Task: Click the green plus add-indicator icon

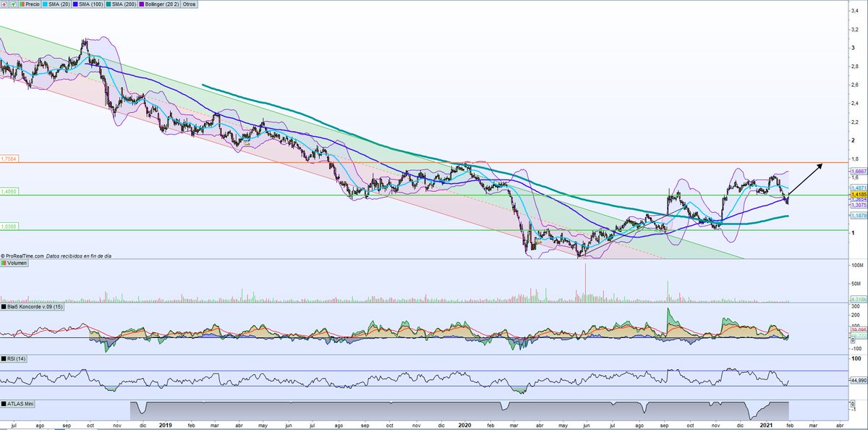Action: (12, 4)
